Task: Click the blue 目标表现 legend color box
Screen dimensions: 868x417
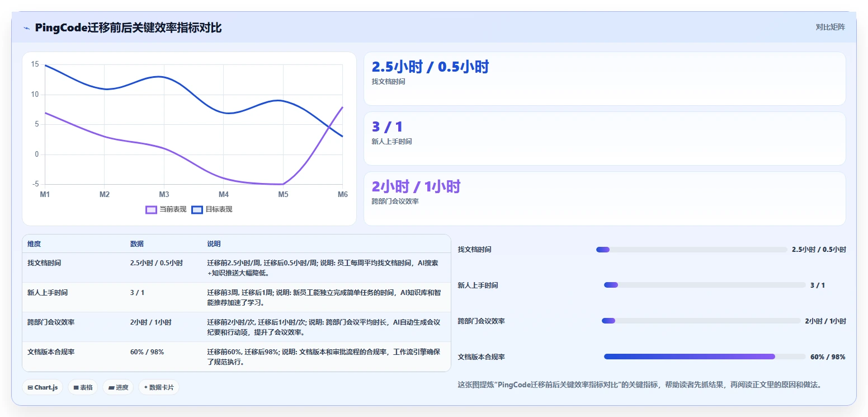Action: [197, 210]
